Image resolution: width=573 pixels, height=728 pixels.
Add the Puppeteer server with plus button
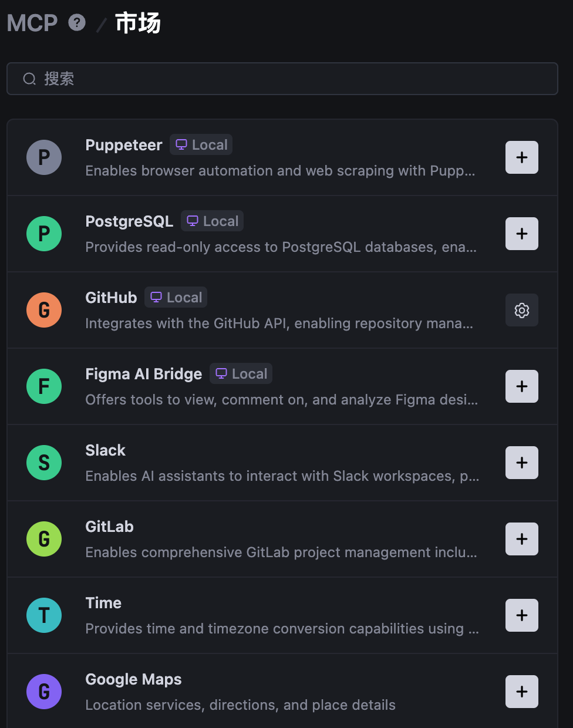click(521, 157)
